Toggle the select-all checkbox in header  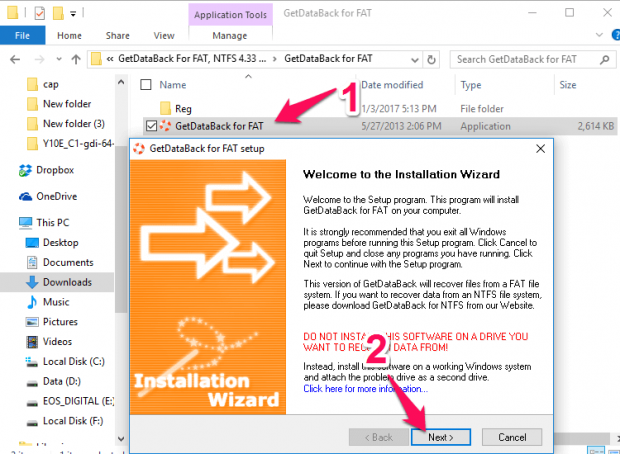point(146,85)
